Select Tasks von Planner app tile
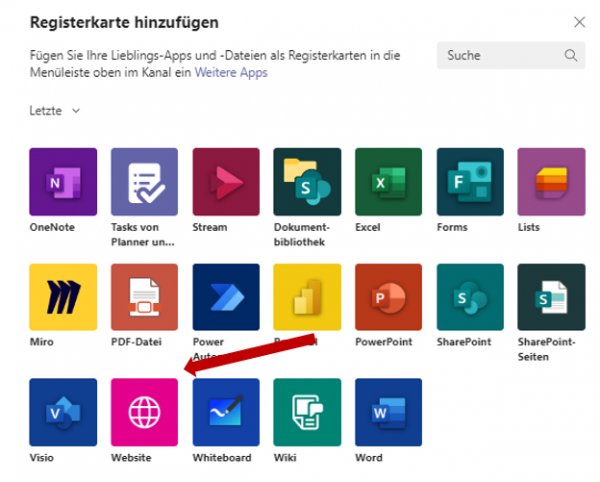The image size is (600, 482). point(144,182)
